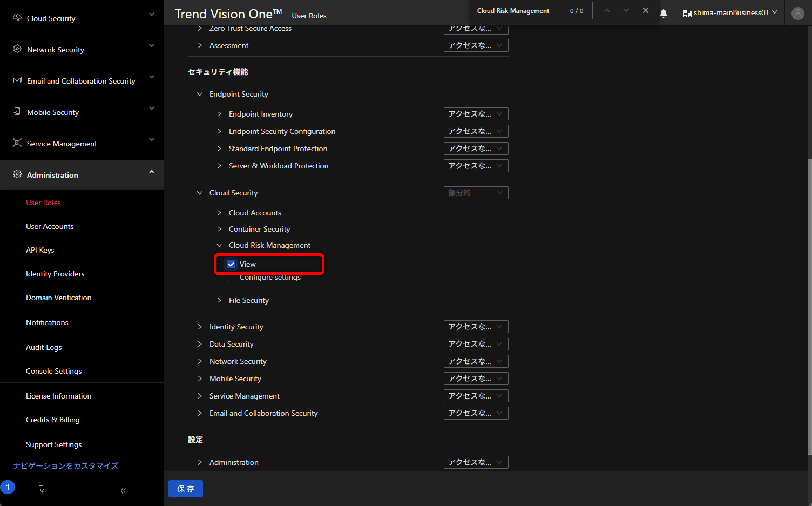Open the Identity Security access dropdown

pos(476,327)
